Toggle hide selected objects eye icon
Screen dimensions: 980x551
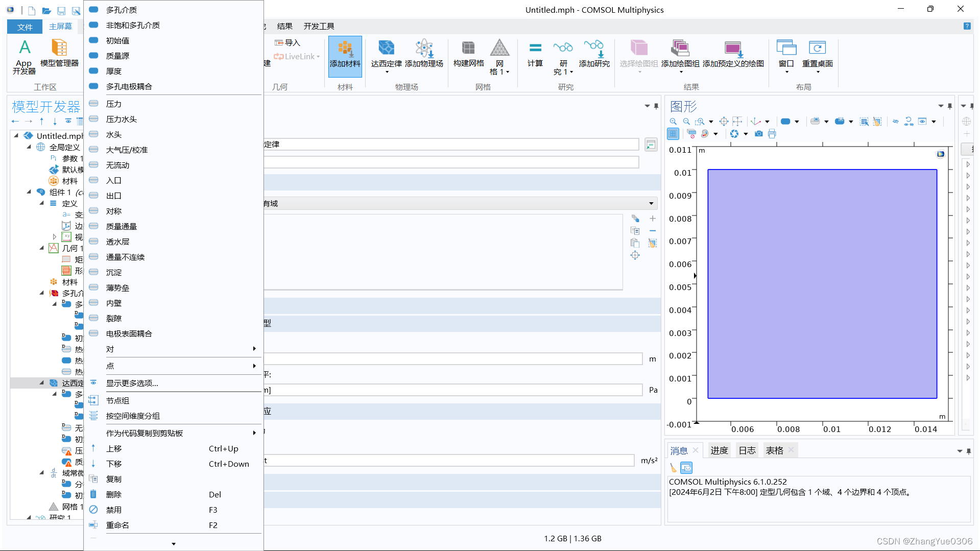click(895, 122)
